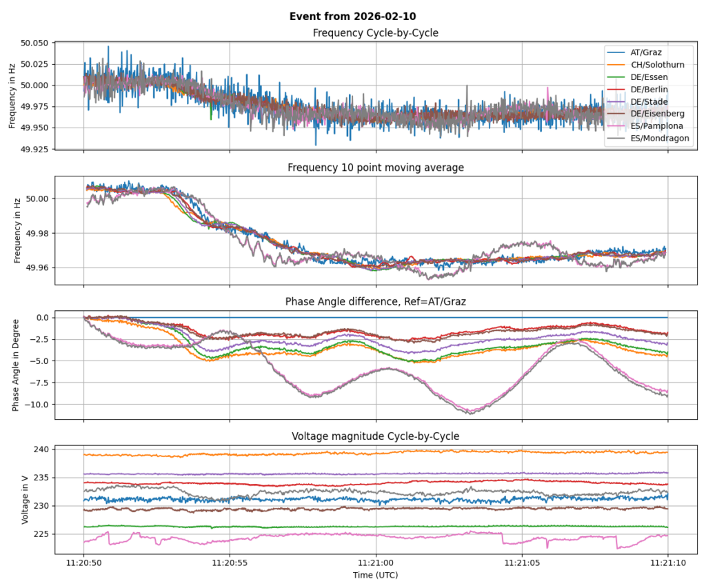
Task: Click the "Frequency Cycle-by-Cycle" subplot title
Action: pyautogui.click(x=375, y=33)
